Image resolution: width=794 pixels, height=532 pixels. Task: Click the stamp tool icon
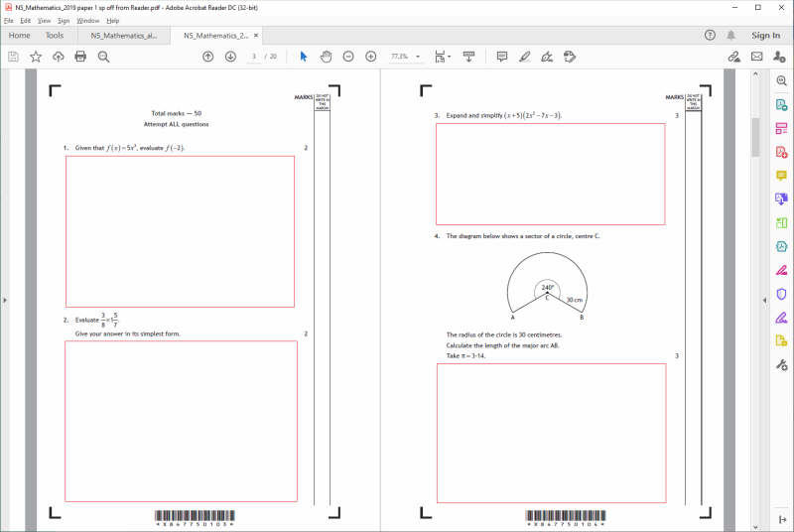tap(570, 57)
